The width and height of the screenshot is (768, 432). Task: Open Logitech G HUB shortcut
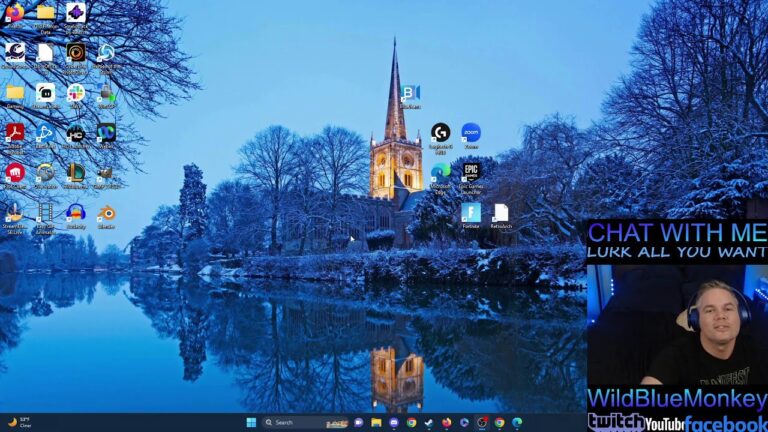click(x=440, y=137)
